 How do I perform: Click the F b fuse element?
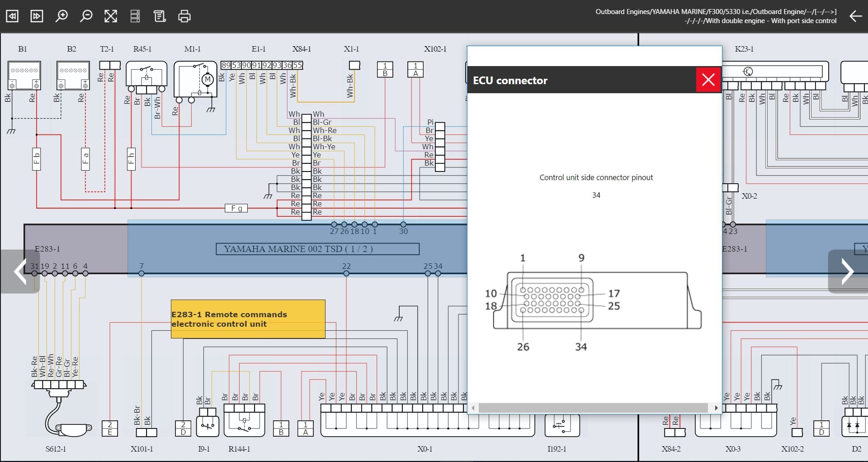(x=37, y=159)
